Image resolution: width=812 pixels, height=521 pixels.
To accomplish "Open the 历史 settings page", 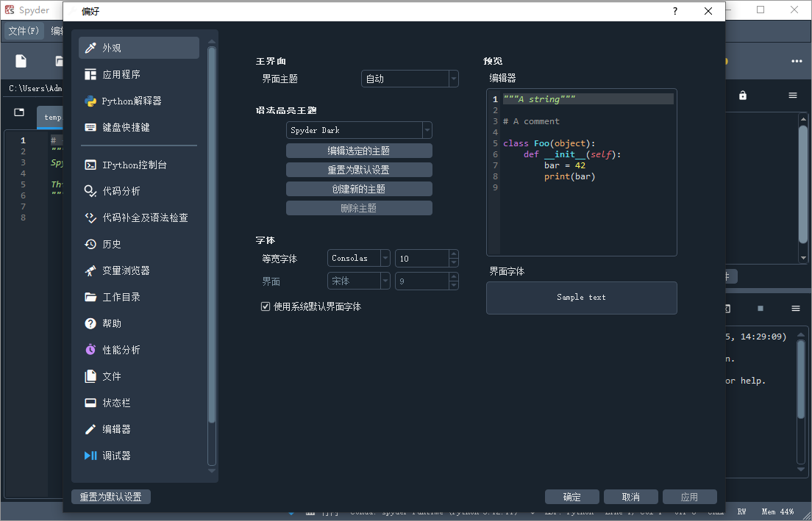I will 139,244.
